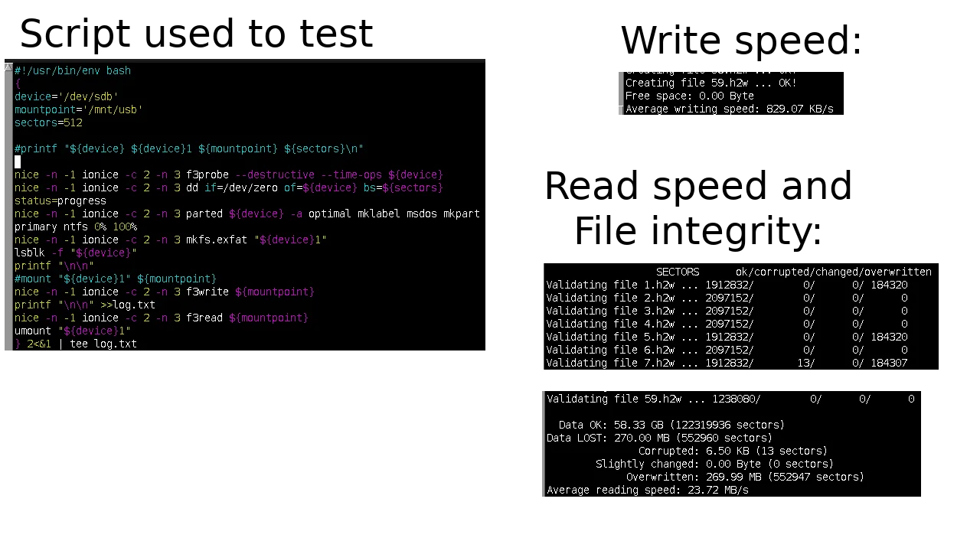Click the "Validating file 2.h2w" row
980x551 pixels.
pyautogui.click(x=727, y=298)
